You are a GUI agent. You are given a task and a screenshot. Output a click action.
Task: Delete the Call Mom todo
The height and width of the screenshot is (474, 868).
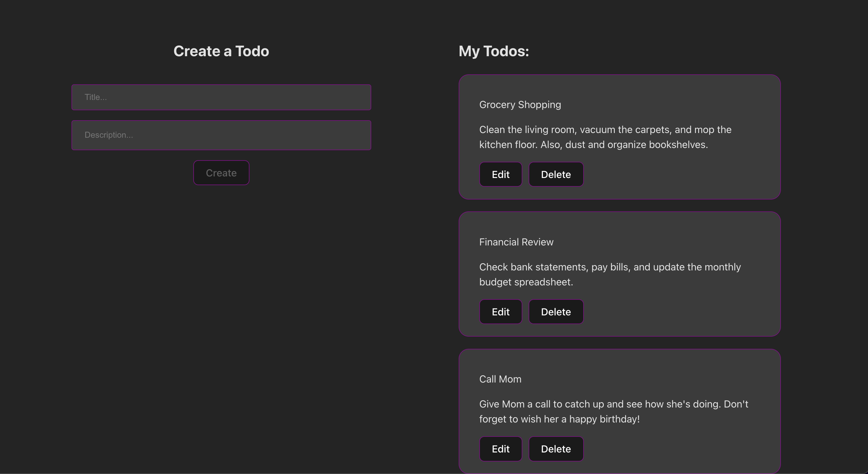pyautogui.click(x=556, y=449)
